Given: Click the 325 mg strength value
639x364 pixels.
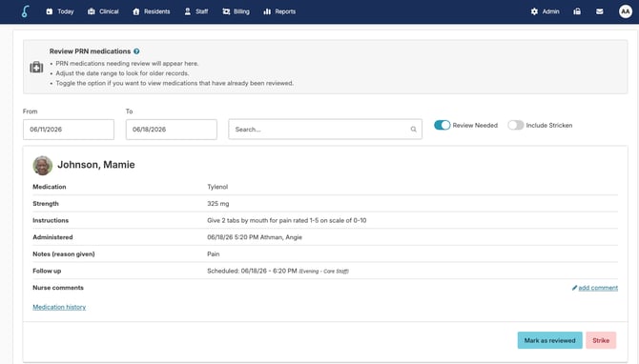Looking at the screenshot, I should (x=218, y=204).
